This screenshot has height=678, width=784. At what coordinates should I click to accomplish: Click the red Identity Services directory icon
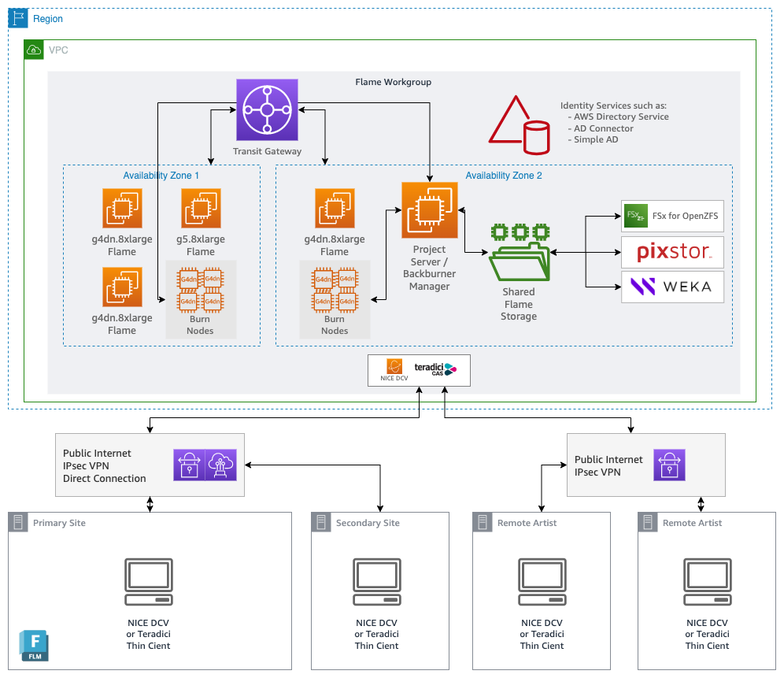pos(520,125)
